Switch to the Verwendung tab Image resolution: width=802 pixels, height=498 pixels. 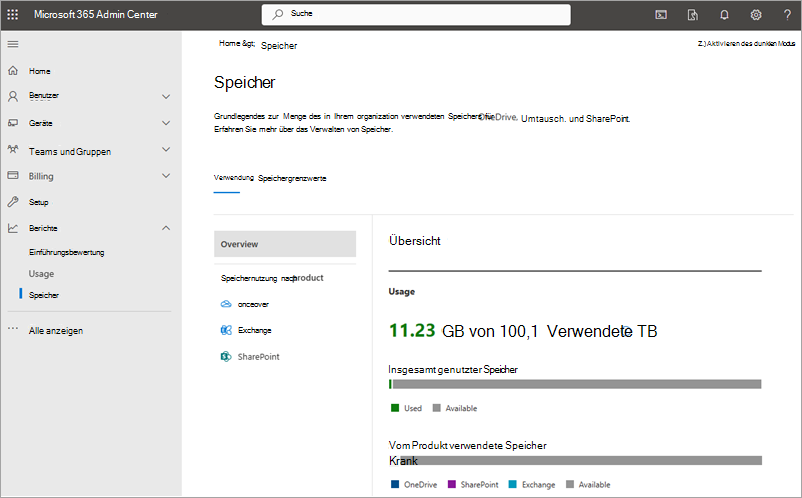[234, 177]
